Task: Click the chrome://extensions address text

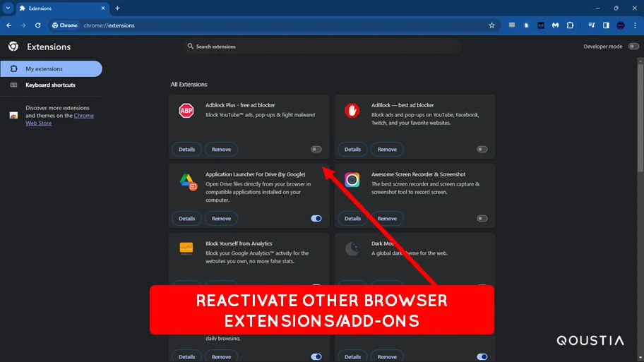Action: tap(109, 25)
